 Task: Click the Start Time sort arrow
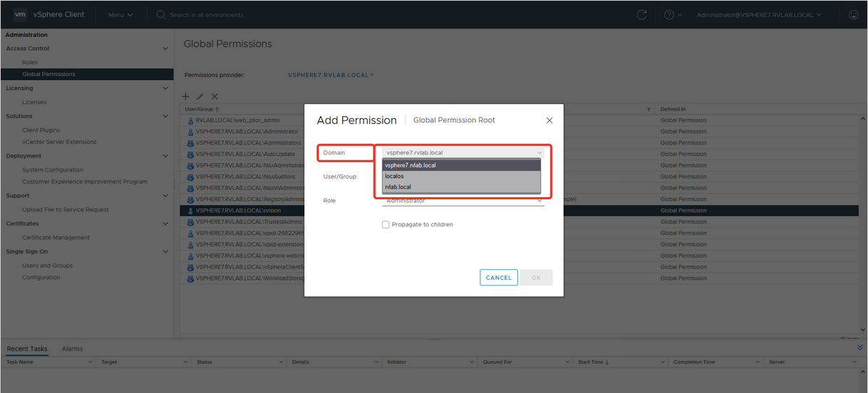(x=607, y=362)
